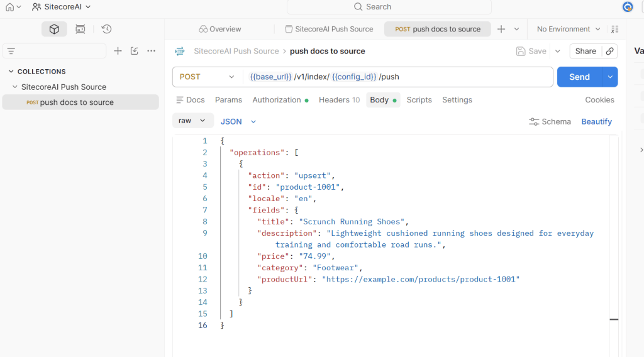Open the Authorization tab
The width and height of the screenshot is (644, 357).
coord(280,100)
